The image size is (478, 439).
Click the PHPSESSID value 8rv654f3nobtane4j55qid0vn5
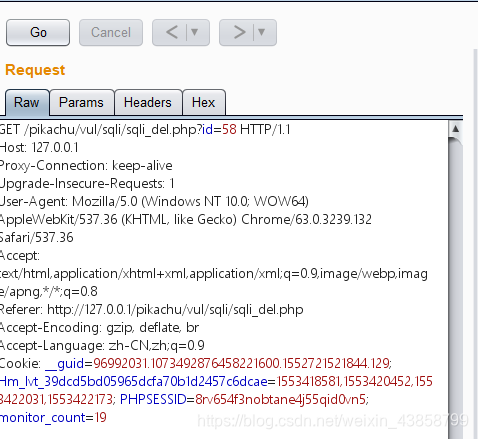[280, 399]
